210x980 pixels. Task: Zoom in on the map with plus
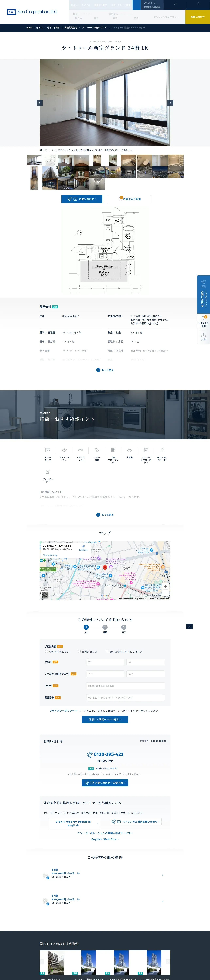pos(165,586)
